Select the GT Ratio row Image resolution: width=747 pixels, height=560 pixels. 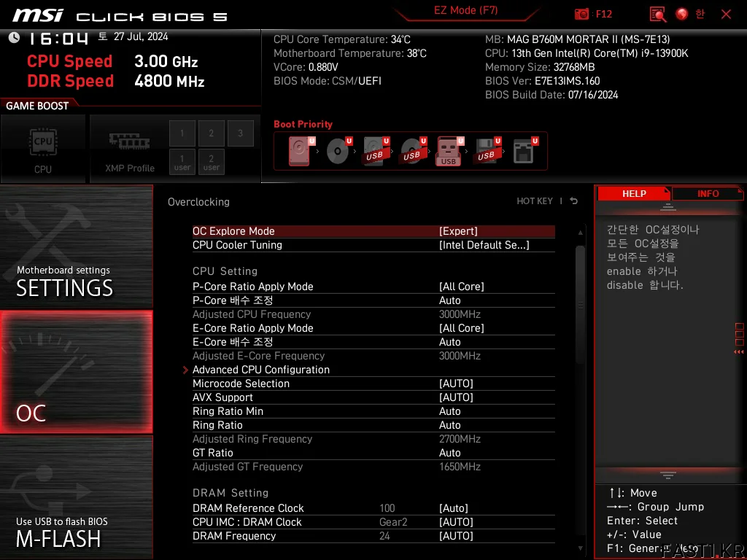tap(373, 453)
